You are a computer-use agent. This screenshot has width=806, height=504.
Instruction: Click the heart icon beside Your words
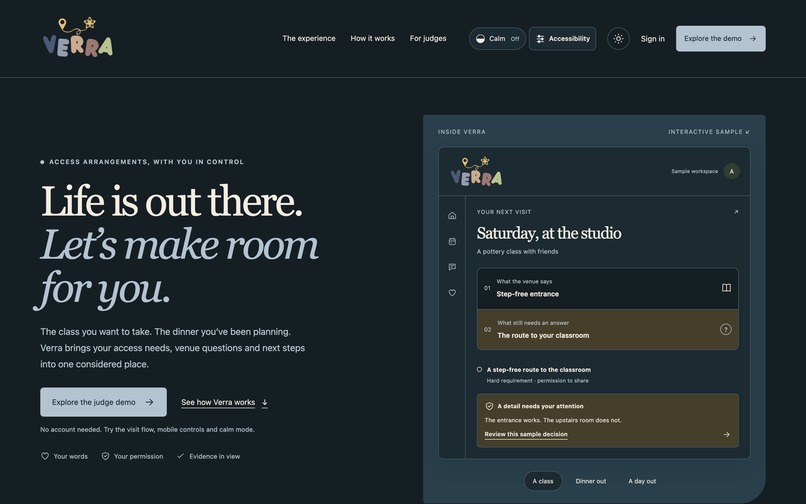[45, 456]
